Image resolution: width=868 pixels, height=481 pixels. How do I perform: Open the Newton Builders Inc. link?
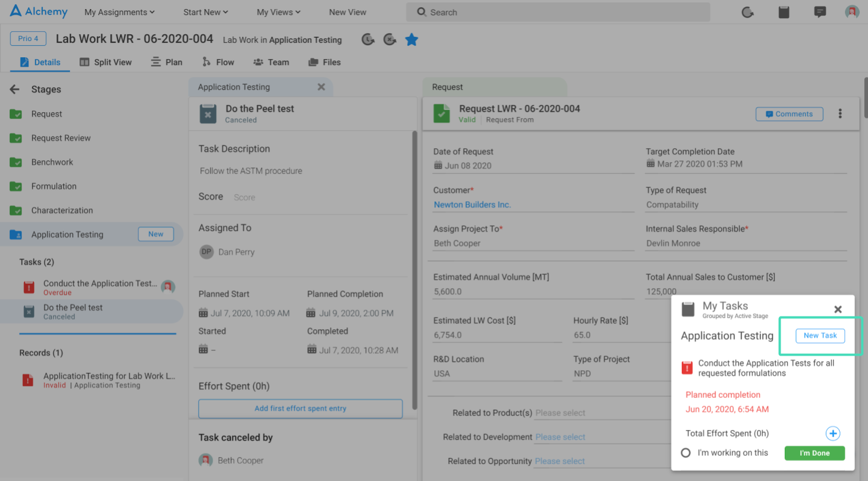pos(472,205)
